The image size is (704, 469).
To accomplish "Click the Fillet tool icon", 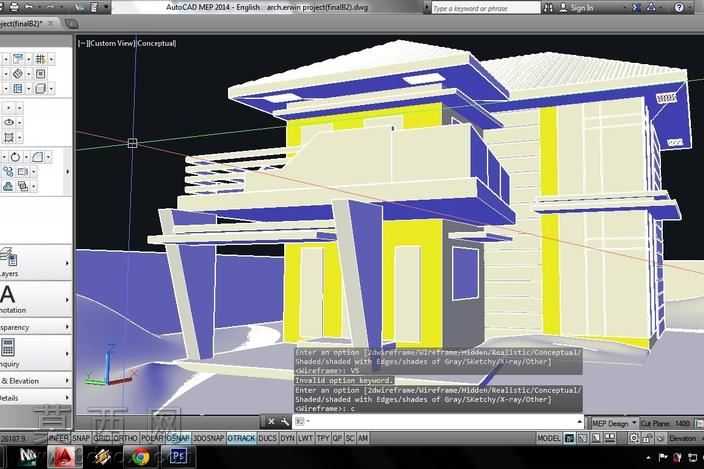I will coord(38,157).
